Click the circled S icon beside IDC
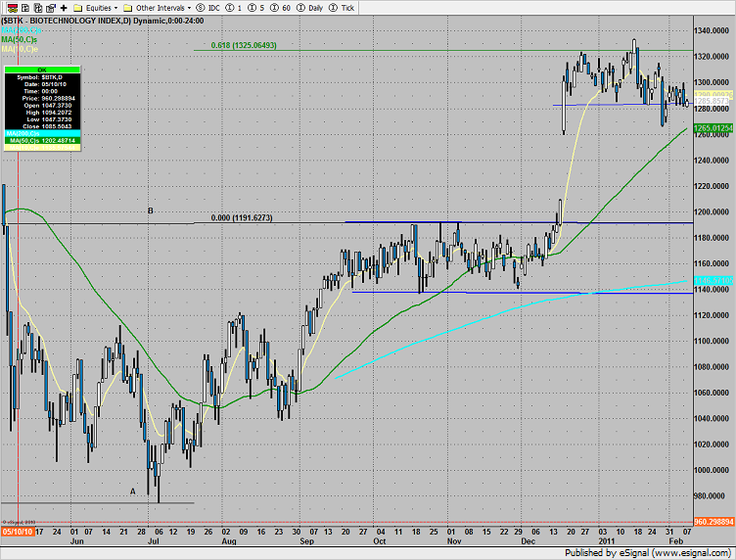 coord(199,7)
